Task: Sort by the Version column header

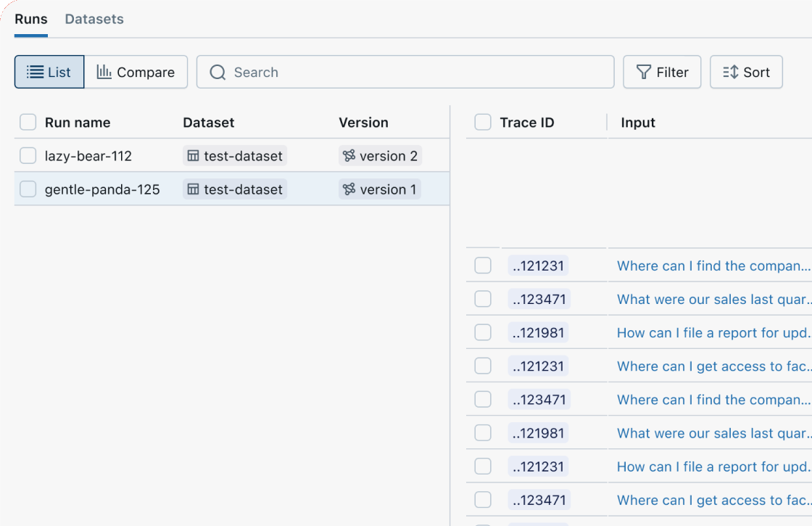Action: click(363, 123)
